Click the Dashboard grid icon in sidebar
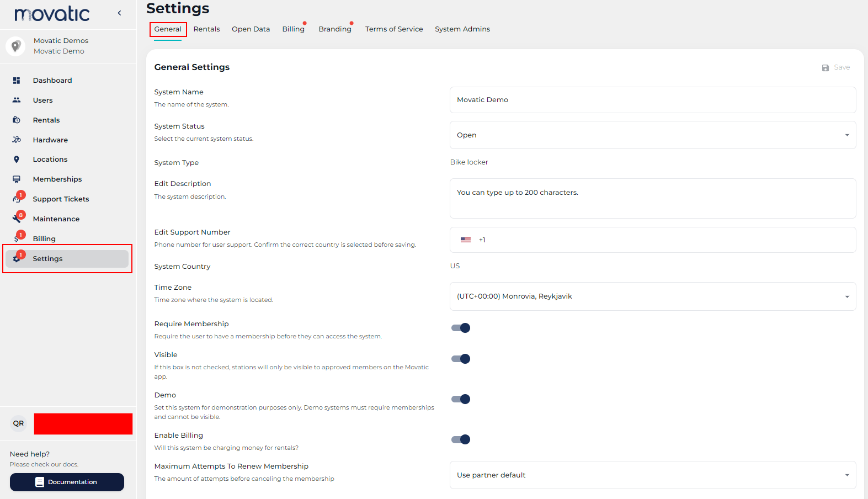Viewport: 868px width, 499px height. tap(17, 81)
